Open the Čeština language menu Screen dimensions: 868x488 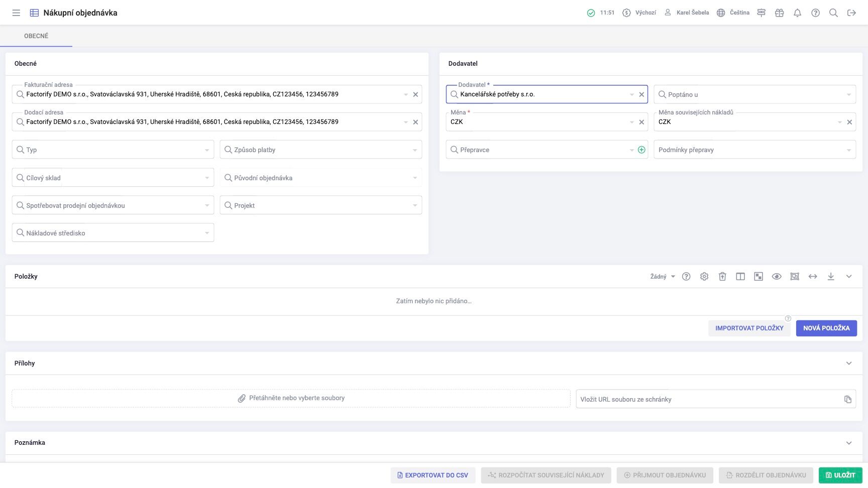(x=733, y=13)
